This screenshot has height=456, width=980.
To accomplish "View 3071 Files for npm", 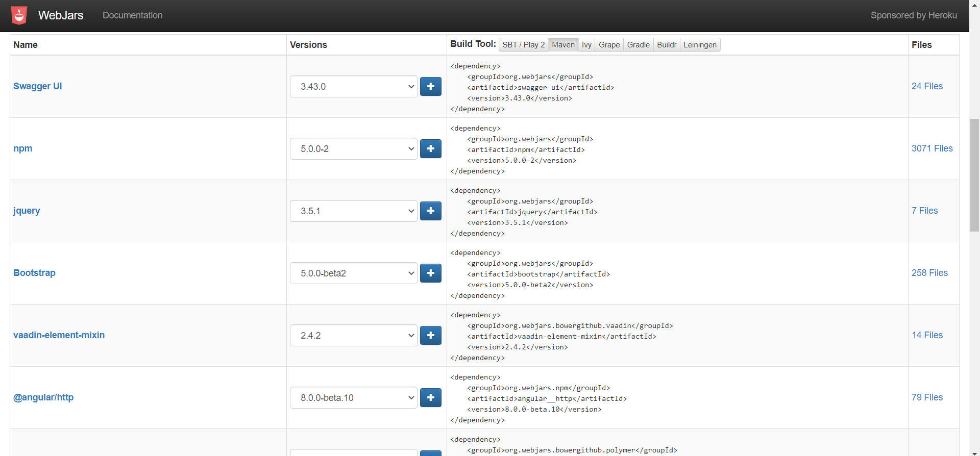I will (932, 148).
